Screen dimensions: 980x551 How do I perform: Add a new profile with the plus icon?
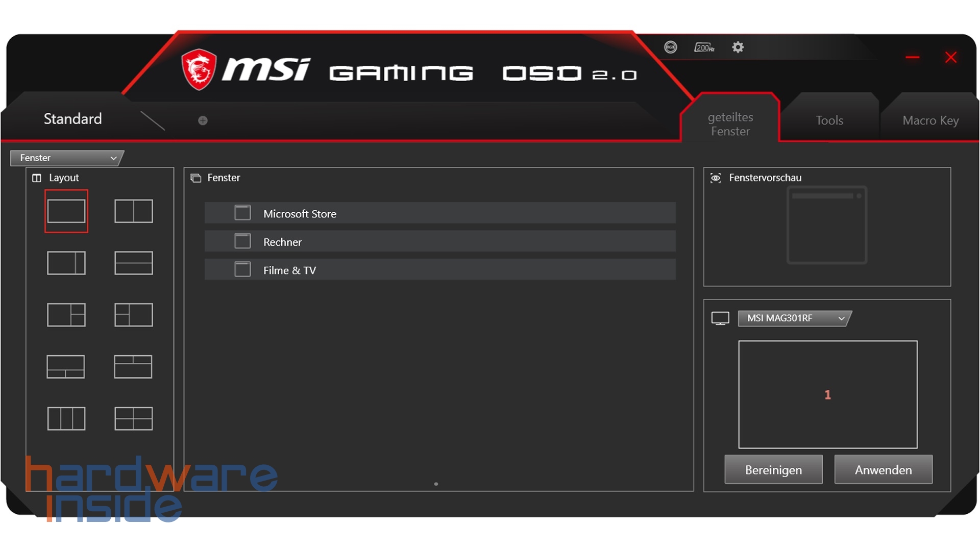point(203,120)
